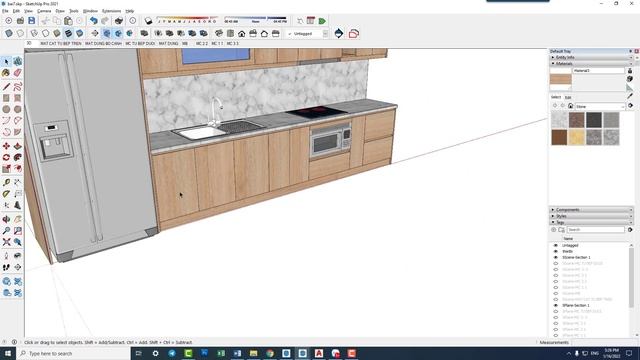The height and width of the screenshot is (360, 640).
Task: Expand the Components panel
Action: pyautogui.click(x=553, y=210)
